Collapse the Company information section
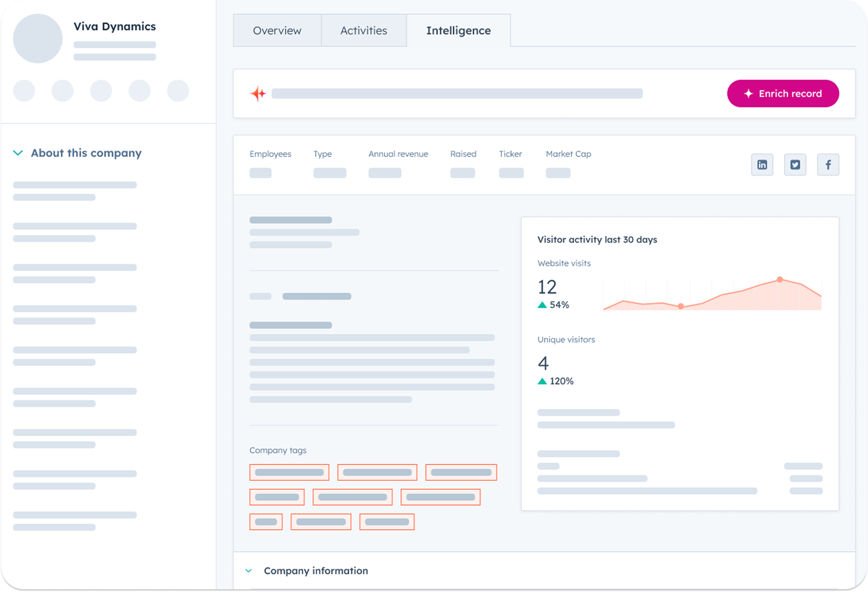This screenshot has width=868, height=592. click(249, 571)
